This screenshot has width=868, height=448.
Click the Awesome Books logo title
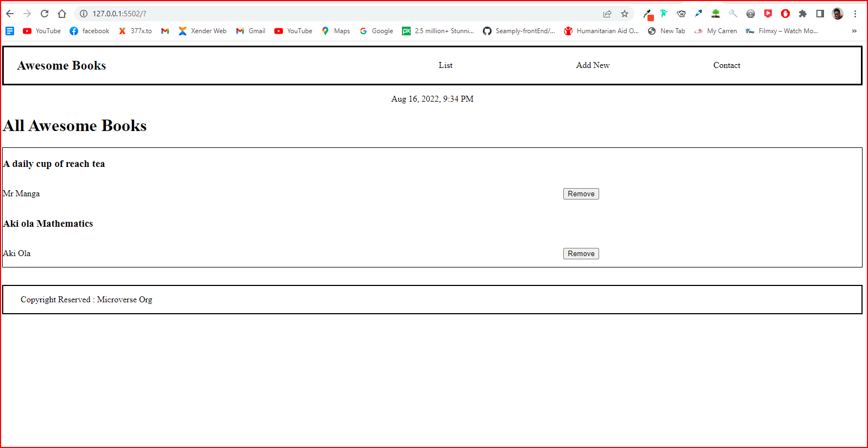pyautogui.click(x=61, y=65)
